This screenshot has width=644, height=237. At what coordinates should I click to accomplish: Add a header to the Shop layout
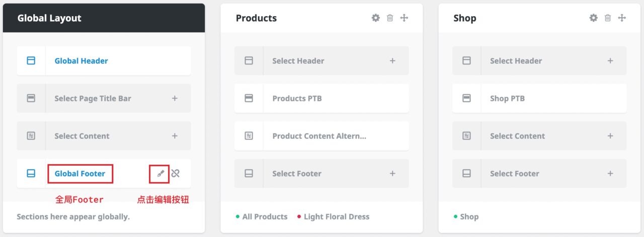click(x=610, y=61)
